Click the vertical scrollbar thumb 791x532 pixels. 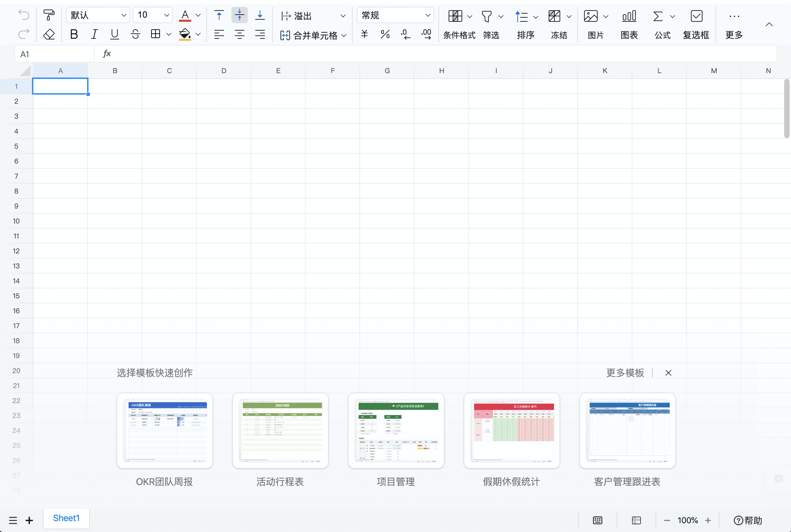click(x=786, y=109)
